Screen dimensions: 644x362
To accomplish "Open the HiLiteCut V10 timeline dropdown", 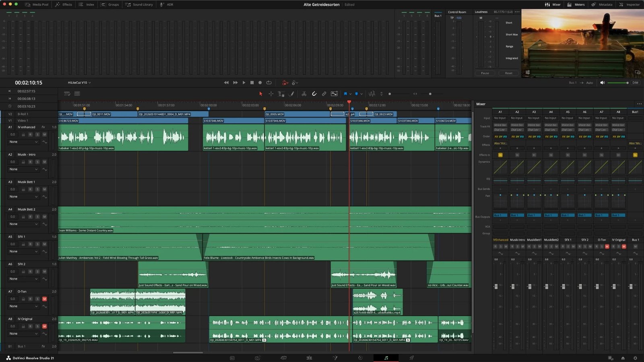I will (79, 82).
